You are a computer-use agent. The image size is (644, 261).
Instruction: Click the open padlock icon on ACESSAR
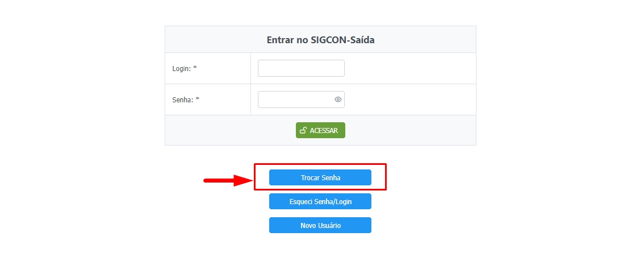303,130
